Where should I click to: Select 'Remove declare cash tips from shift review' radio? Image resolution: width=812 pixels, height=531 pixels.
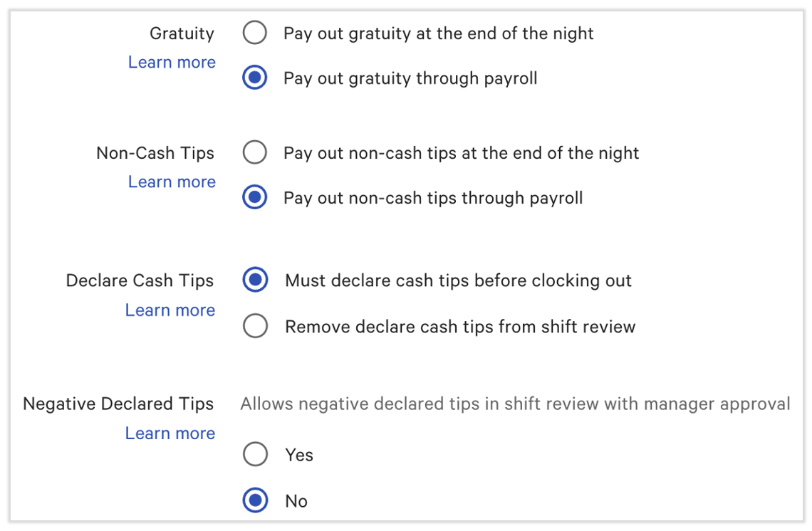click(255, 326)
